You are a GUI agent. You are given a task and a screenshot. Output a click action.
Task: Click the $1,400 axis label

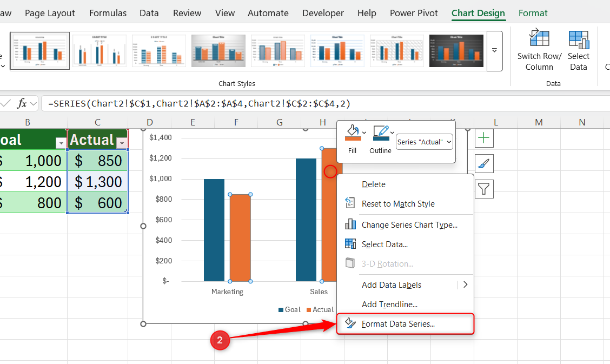160,137
